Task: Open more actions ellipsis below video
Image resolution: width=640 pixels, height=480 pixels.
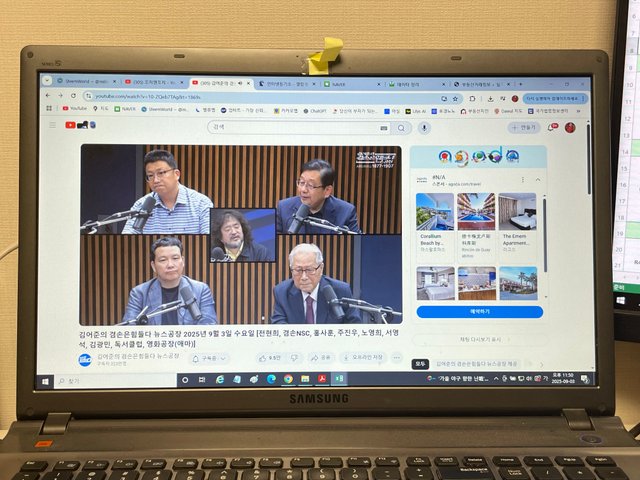Action: point(396,358)
